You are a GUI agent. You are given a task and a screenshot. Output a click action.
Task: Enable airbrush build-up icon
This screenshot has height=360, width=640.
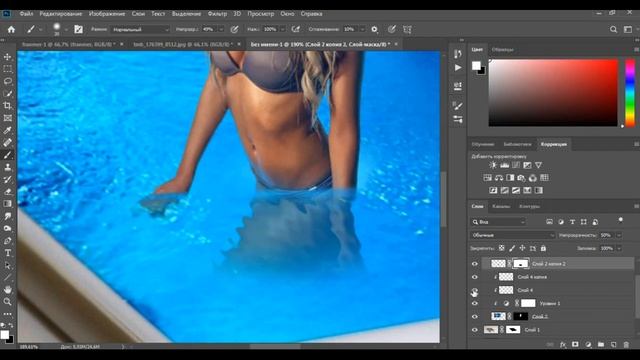tap(296, 29)
